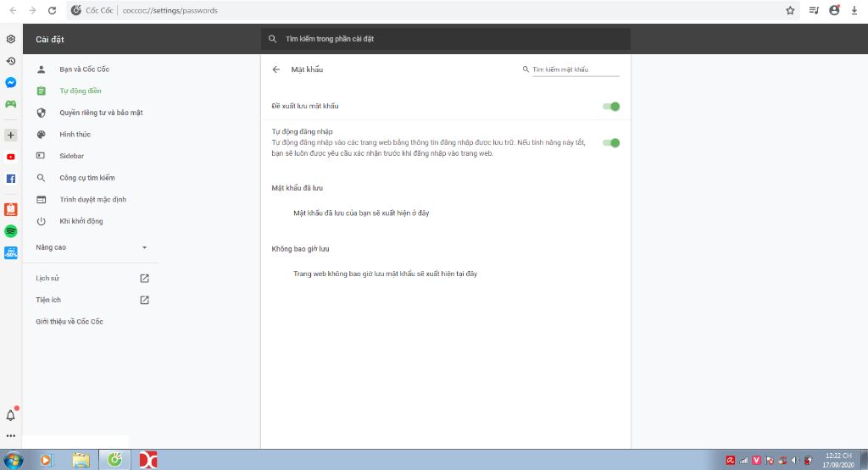
Task: Toggle Tự động đăng nhập switch
Action: point(611,142)
